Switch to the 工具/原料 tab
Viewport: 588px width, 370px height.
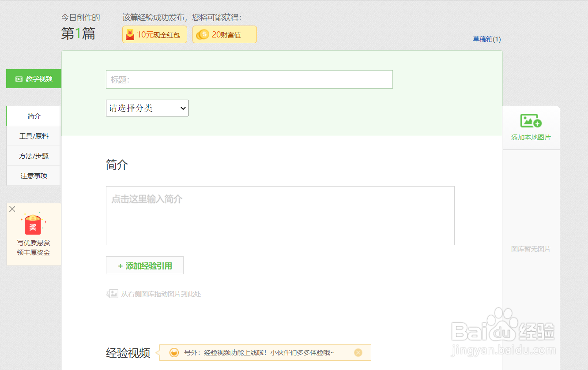pyautogui.click(x=34, y=136)
